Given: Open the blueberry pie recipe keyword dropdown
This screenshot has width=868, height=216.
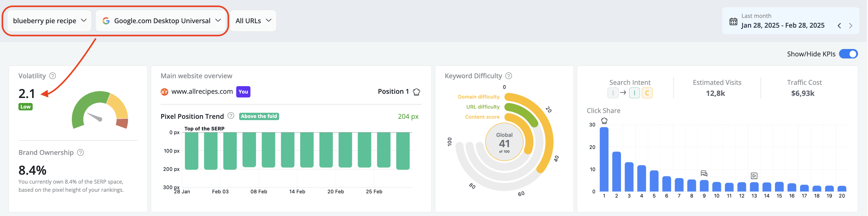Looking at the screenshot, I should (49, 21).
